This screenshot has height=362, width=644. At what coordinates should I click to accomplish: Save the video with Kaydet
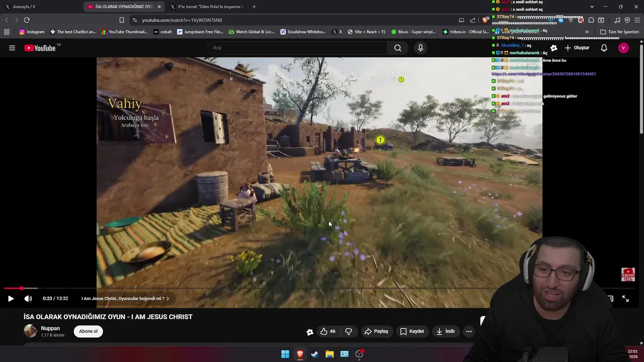(x=412, y=331)
